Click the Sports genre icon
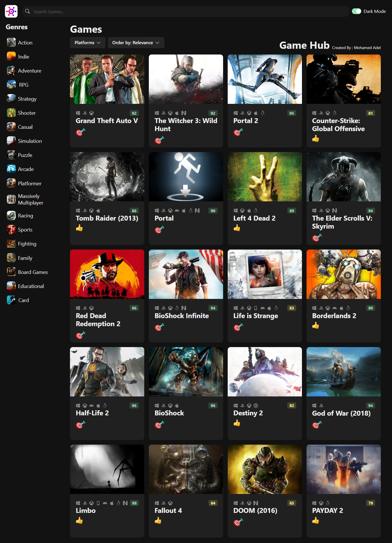The height and width of the screenshot is (543, 392). coord(11,229)
